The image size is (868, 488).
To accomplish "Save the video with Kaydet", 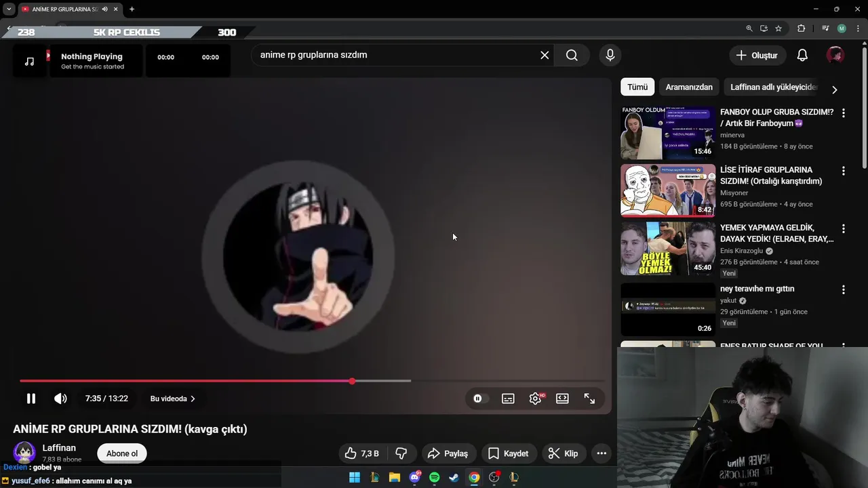I will click(508, 453).
